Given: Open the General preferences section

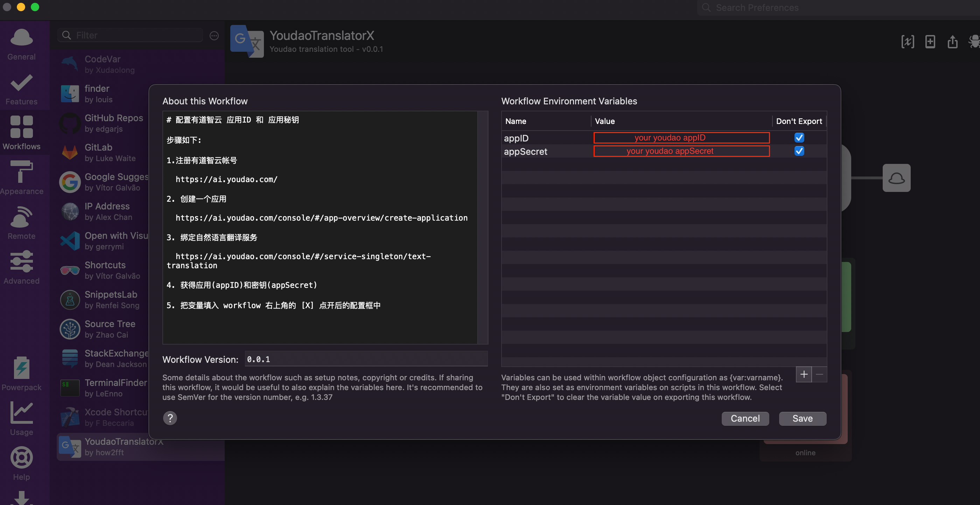Looking at the screenshot, I should [x=21, y=44].
